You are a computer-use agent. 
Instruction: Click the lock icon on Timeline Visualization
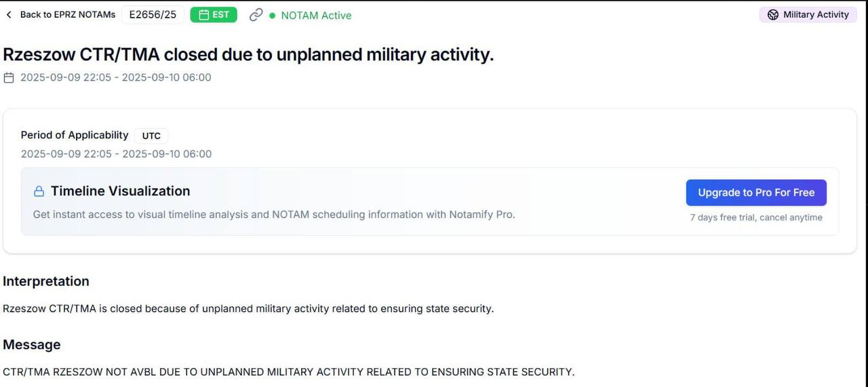39,192
